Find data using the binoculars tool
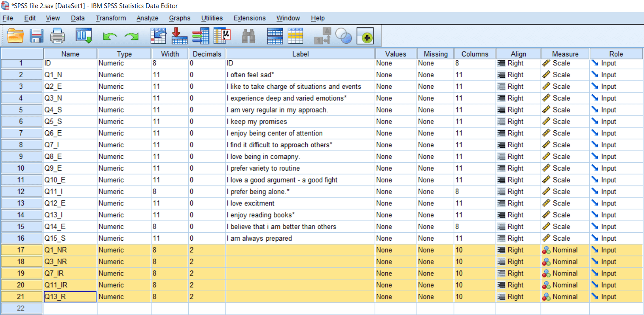 249,36
